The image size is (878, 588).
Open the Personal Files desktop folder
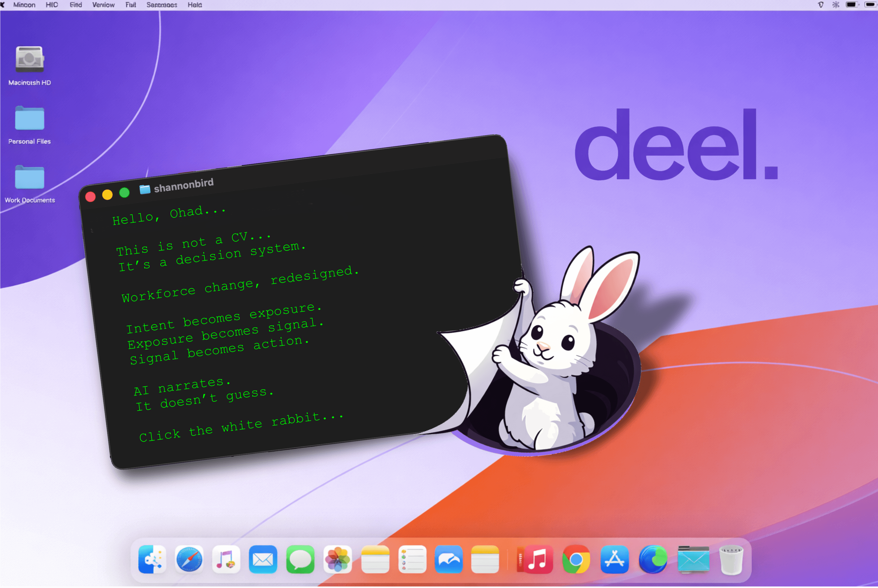[30, 119]
